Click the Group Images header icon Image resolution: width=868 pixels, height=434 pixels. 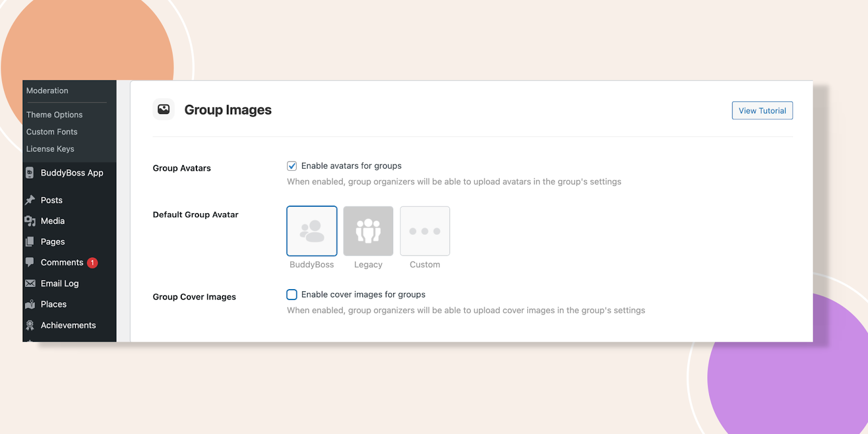pyautogui.click(x=163, y=110)
